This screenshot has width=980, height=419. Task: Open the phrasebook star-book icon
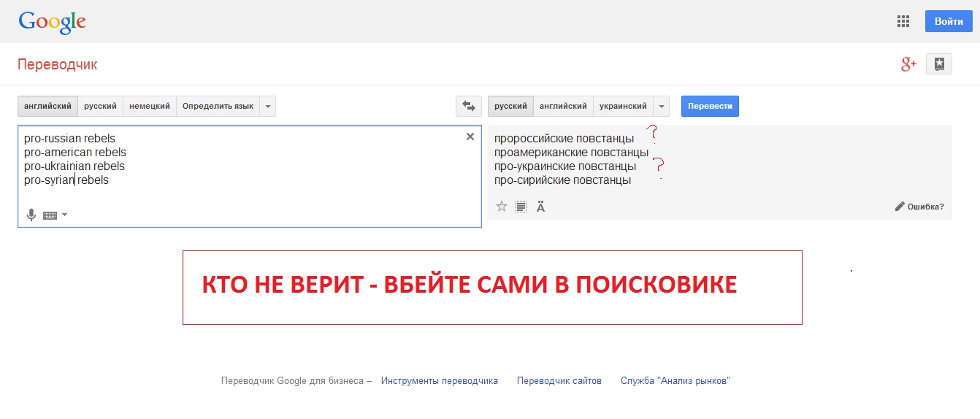coord(939,64)
